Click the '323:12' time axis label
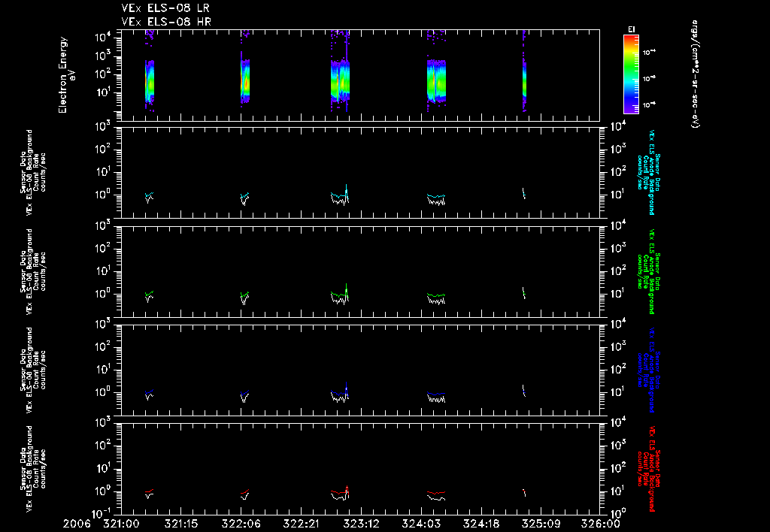 coord(360,524)
